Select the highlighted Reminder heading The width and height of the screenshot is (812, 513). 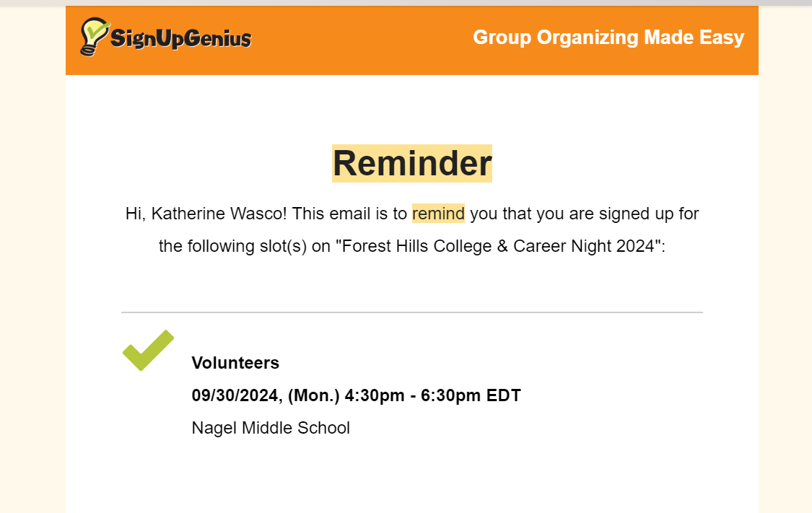(411, 163)
